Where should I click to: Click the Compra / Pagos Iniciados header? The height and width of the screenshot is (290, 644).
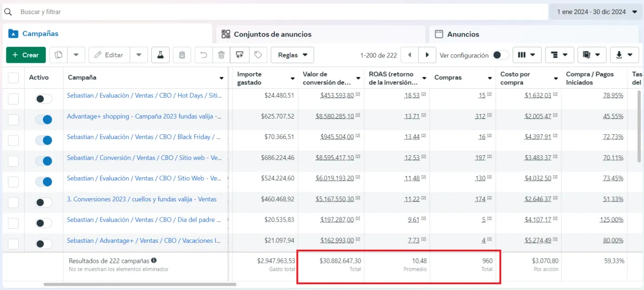click(590, 78)
